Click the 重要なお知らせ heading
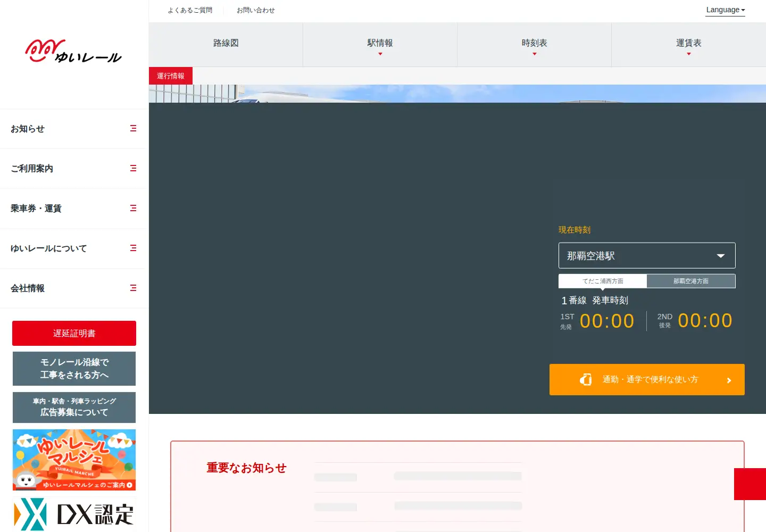The height and width of the screenshot is (532, 766). coord(246,468)
